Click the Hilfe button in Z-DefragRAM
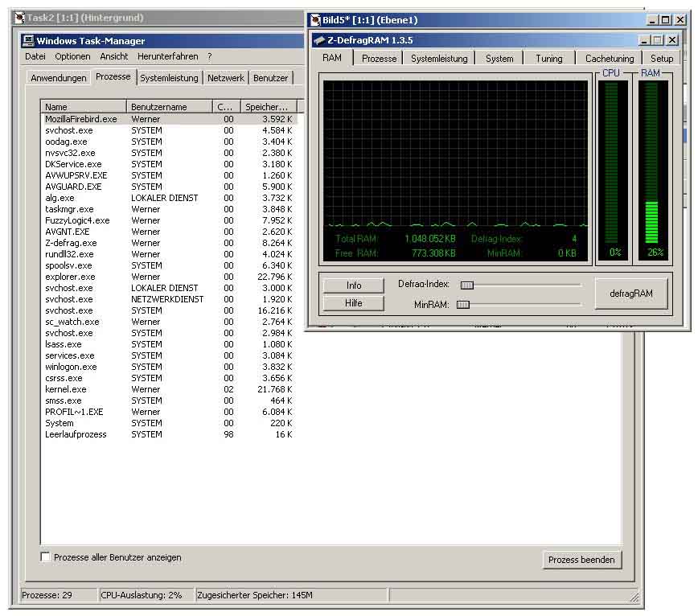This screenshot has width=698, height=616. (354, 303)
